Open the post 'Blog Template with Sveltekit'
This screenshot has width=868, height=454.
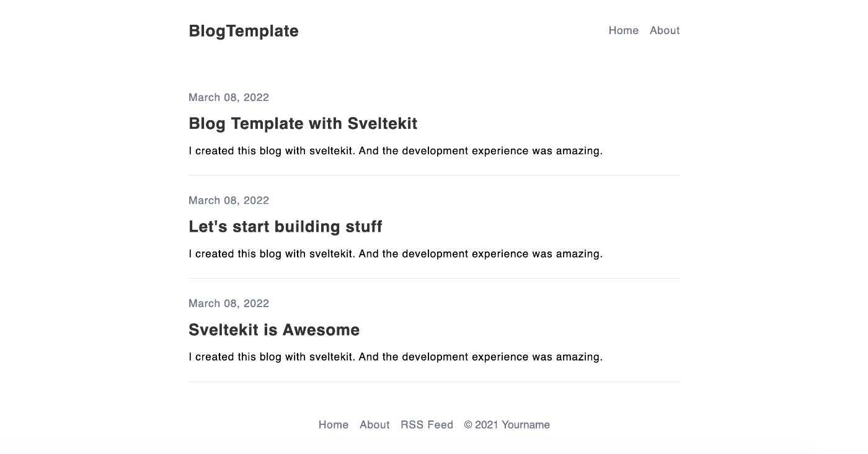(303, 124)
